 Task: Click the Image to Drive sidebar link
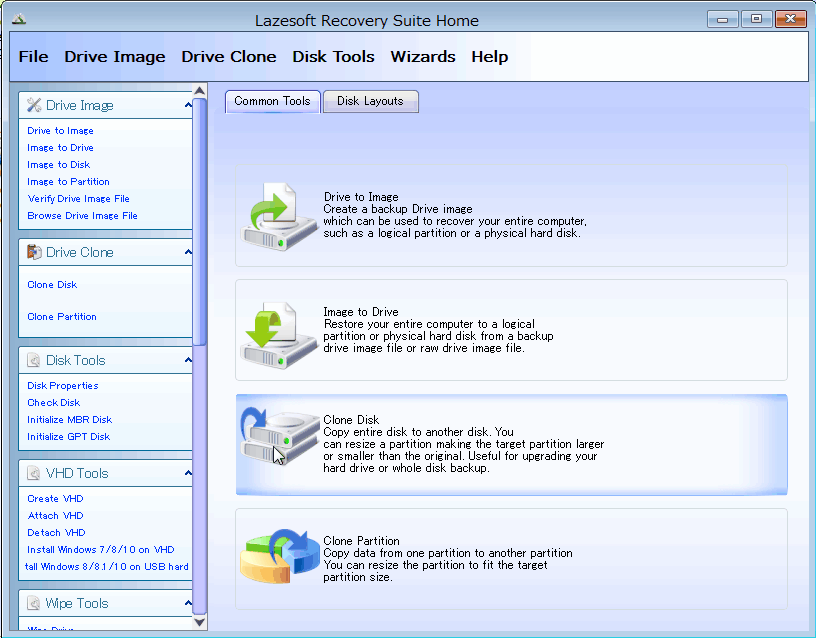[x=60, y=148]
